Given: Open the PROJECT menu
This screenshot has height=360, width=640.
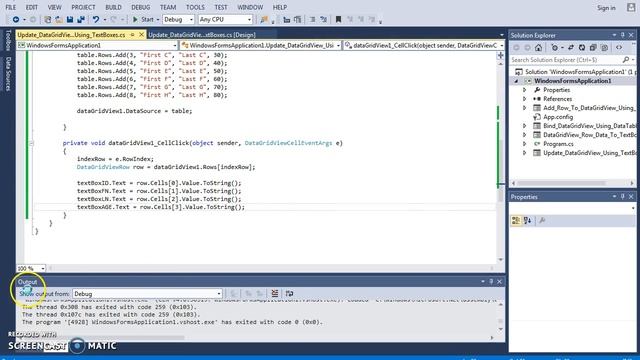Looking at the screenshot, I should 83,7.
